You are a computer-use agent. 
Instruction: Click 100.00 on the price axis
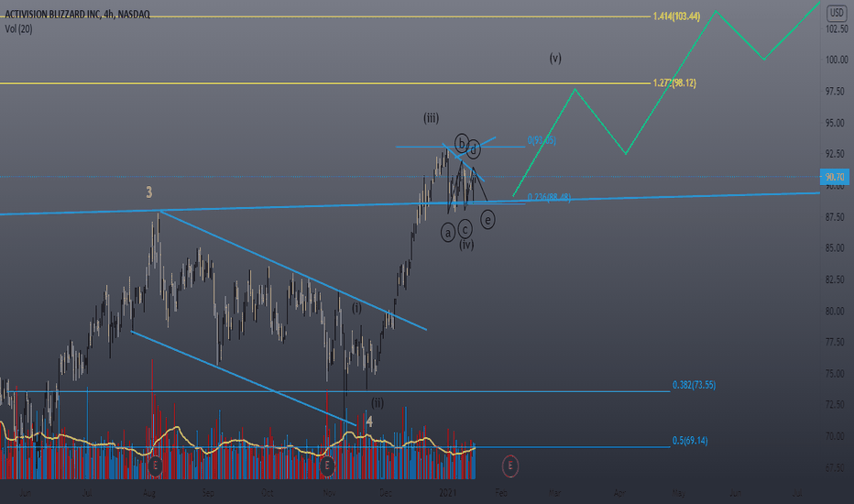[x=837, y=60]
